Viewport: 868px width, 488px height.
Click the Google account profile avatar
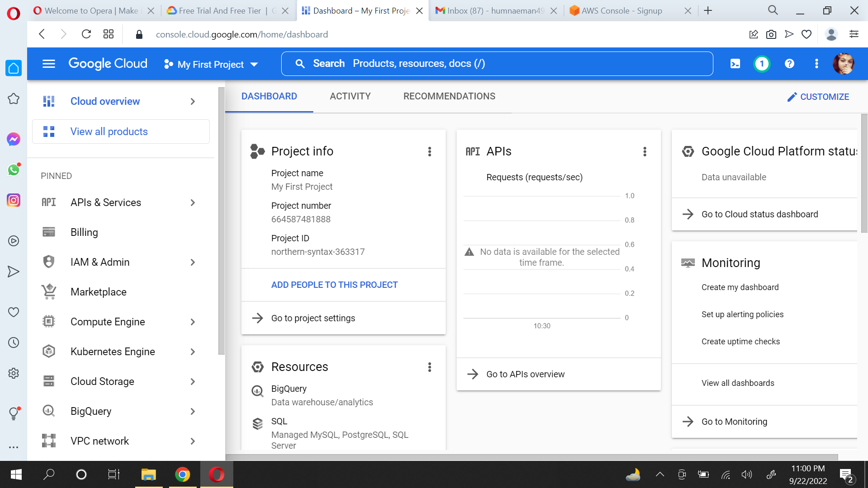(x=844, y=64)
